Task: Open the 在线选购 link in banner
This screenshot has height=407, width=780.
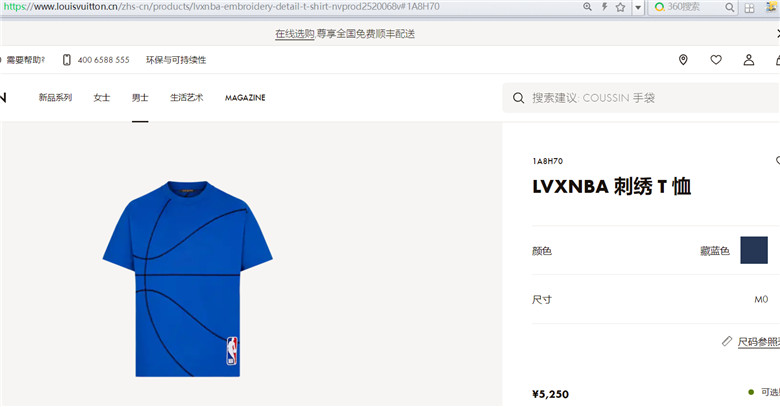Action: click(x=294, y=34)
